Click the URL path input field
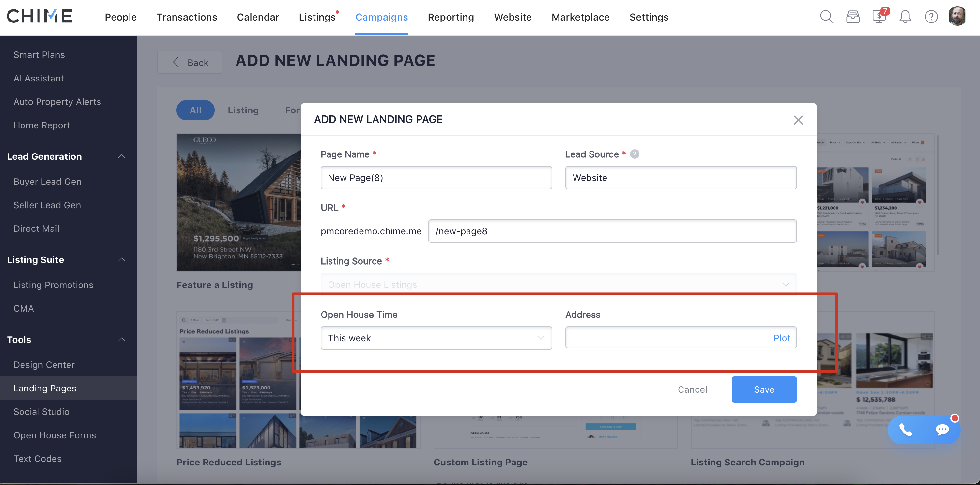 point(612,231)
